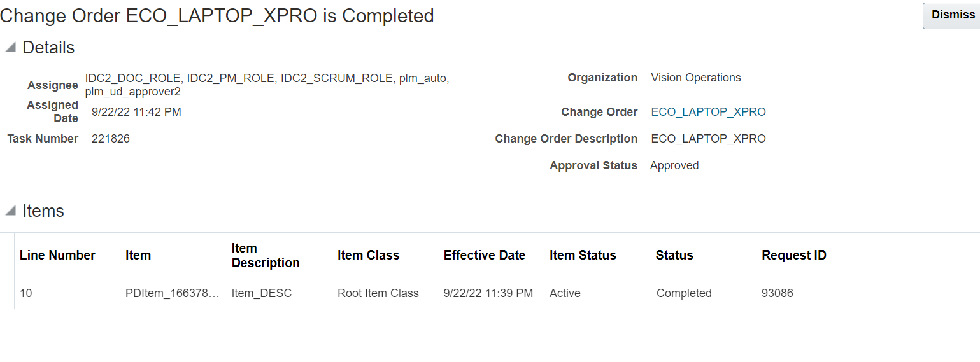Sort by the Item column header
Screen dimensions: 980x362
point(138,255)
